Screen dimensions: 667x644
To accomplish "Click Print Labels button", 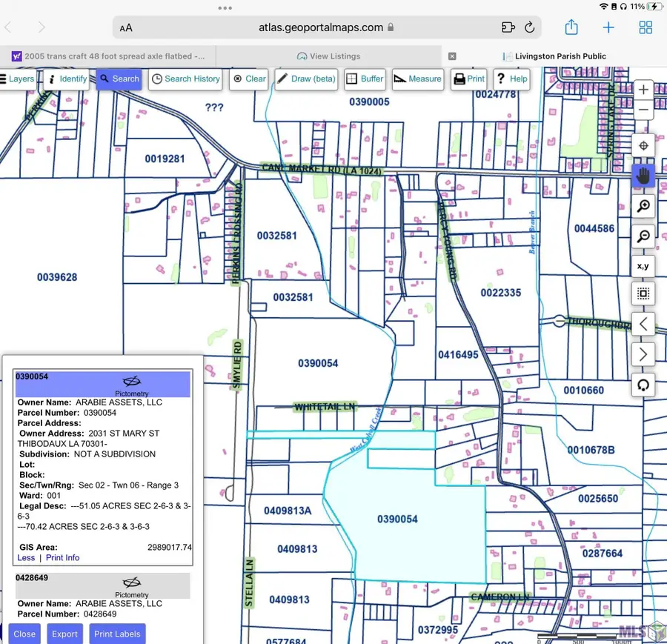I will click(x=117, y=634).
